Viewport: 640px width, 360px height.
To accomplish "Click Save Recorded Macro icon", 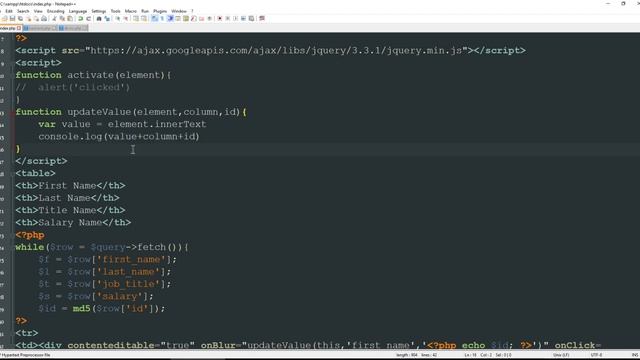I will 251,18.
